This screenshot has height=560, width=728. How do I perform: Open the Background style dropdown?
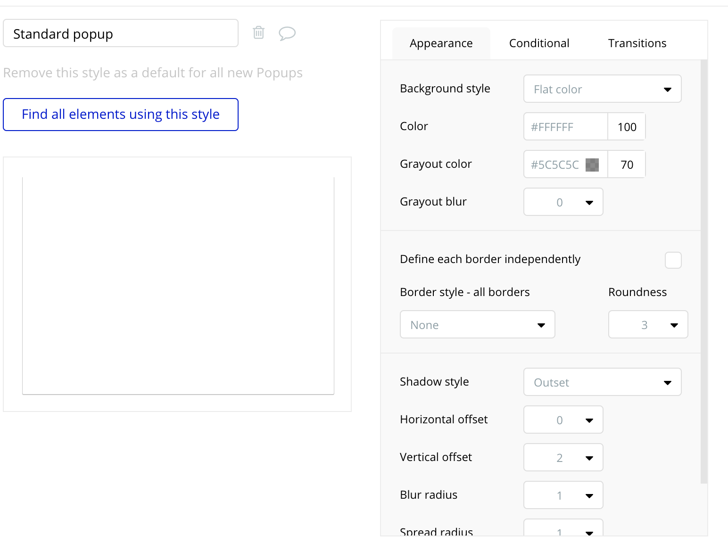click(x=602, y=89)
